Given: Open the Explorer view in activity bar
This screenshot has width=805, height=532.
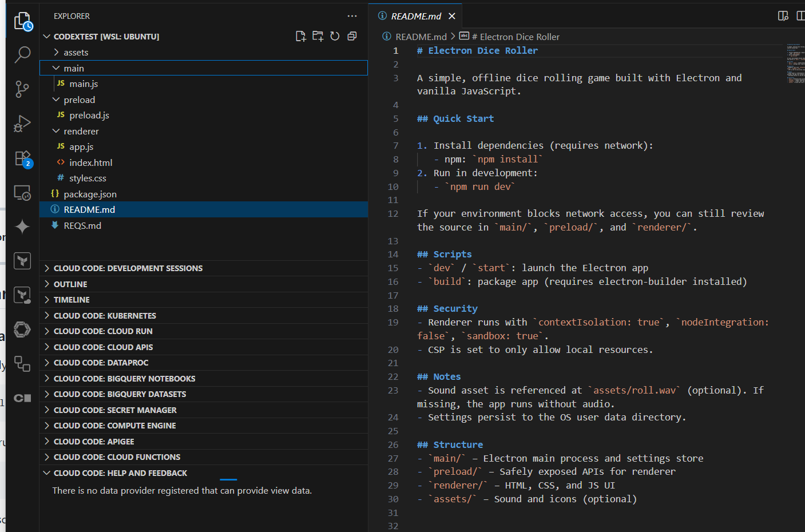Looking at the screenshot, I should pyautogui.click(x=23, y=22).
